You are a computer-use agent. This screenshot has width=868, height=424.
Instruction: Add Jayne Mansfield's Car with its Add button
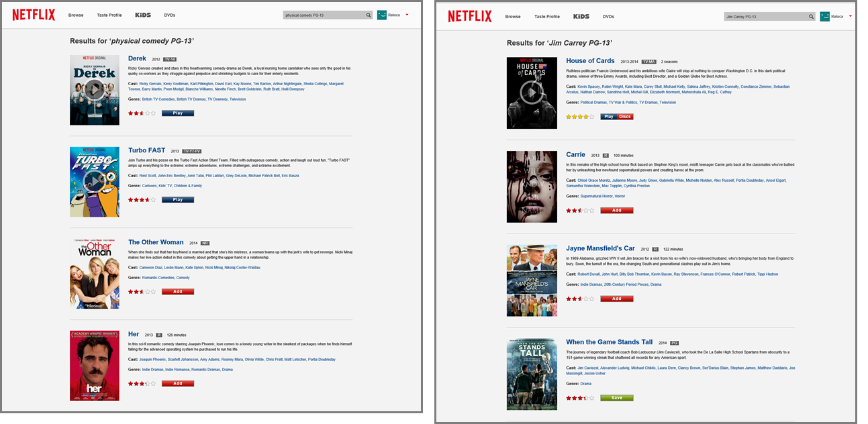pos(617,299)
